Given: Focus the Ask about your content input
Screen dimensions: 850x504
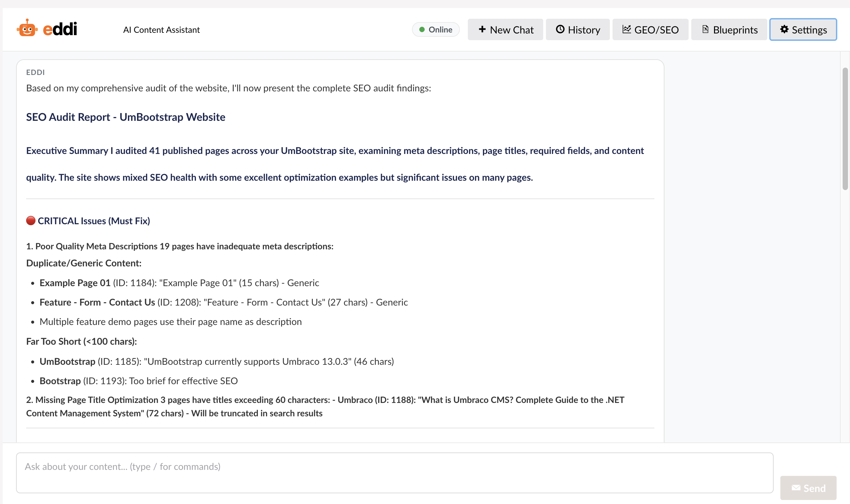Looking at the screenshot, I should click(x=395, y=473).
